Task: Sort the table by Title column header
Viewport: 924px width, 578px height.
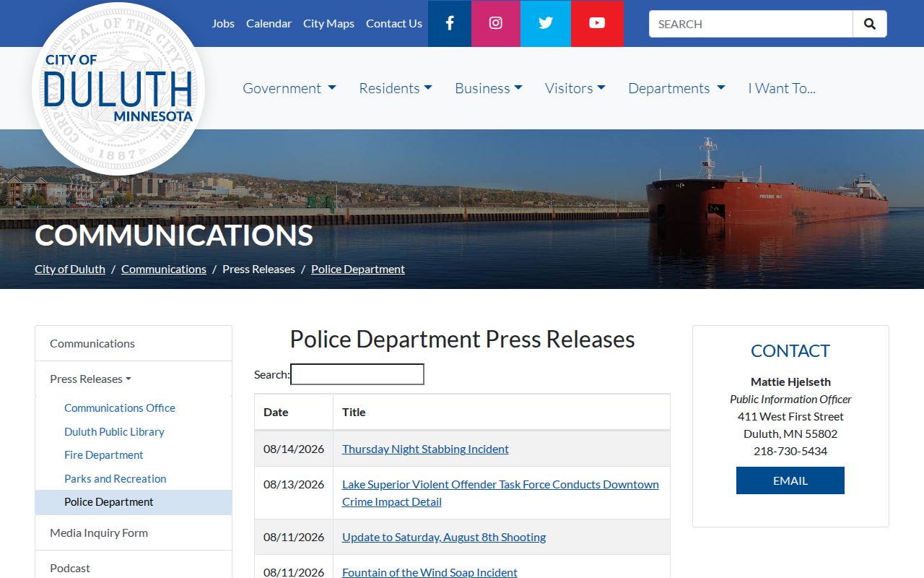Action: coord(502,412)
